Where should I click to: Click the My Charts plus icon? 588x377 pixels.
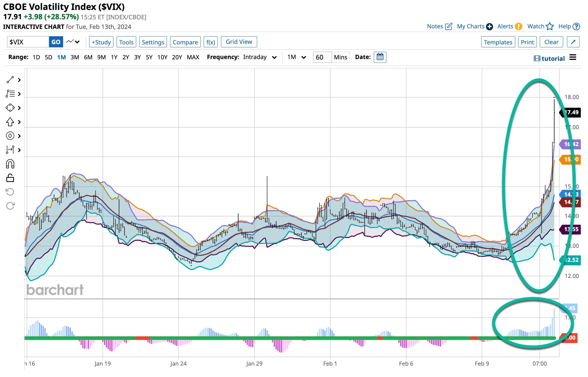(x=490, y=27)
